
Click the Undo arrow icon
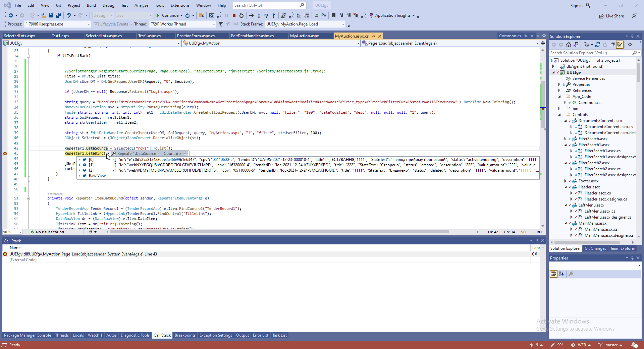pos(69,15)
